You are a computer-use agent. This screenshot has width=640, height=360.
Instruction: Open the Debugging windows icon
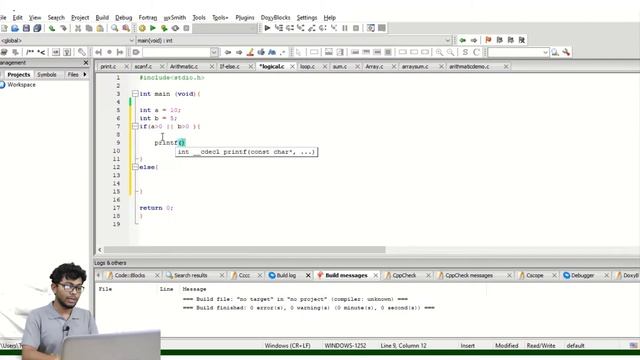(x=371, y=28)
